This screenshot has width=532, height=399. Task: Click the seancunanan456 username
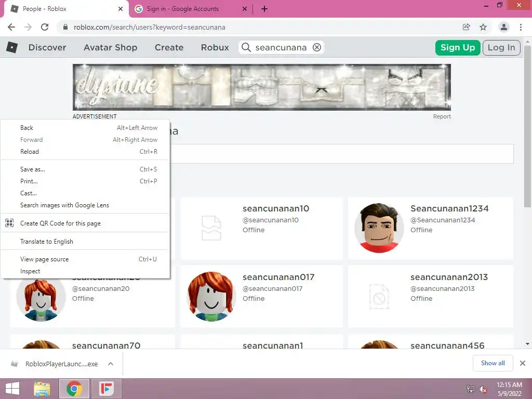(447, 345)
